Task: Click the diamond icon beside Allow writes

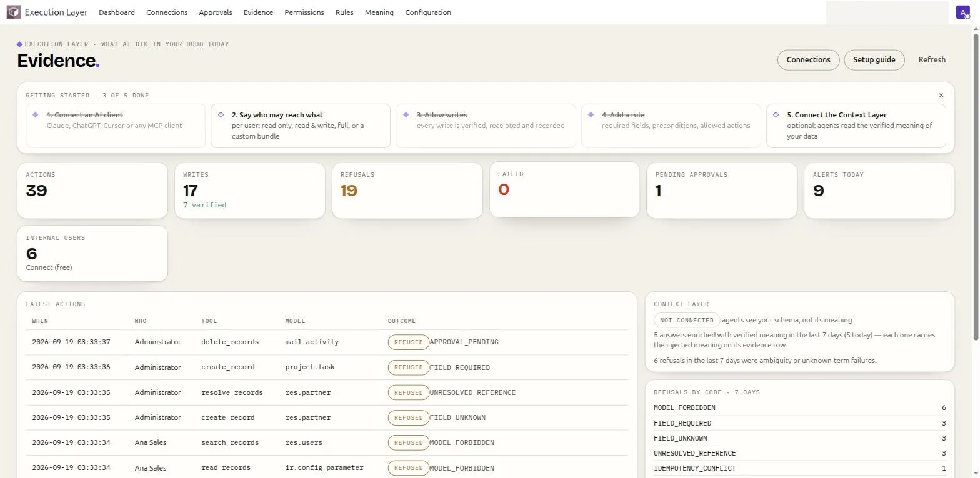Action: pos(406,115)
